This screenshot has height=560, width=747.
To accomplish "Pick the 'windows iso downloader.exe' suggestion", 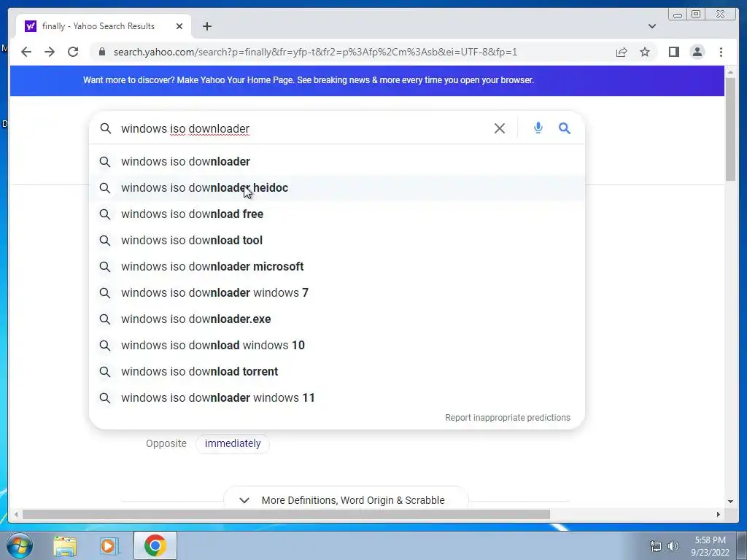I will coord(337,319).
